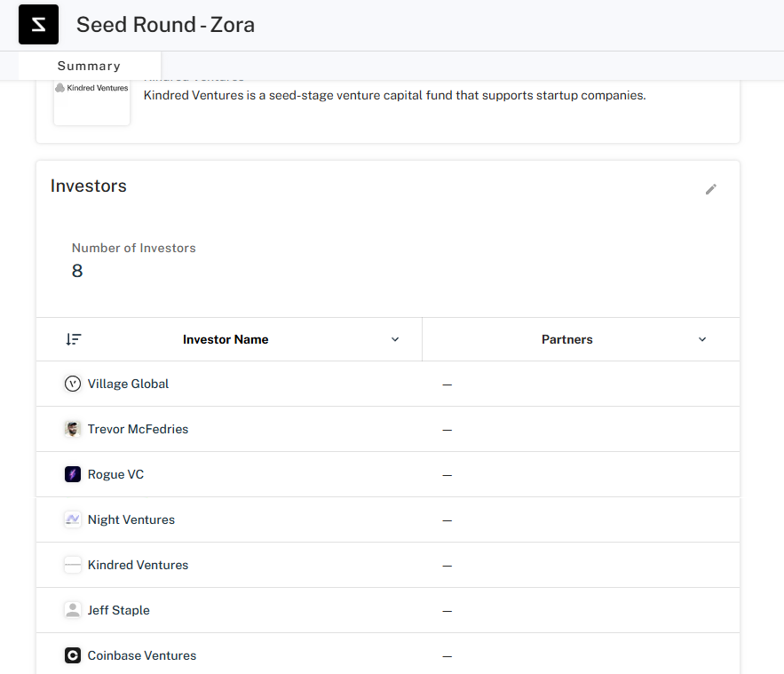The width and height of the screenshot is (784, 674).
Task: Open the Coinbase Ventures investor link
Action: coord(142,655)
